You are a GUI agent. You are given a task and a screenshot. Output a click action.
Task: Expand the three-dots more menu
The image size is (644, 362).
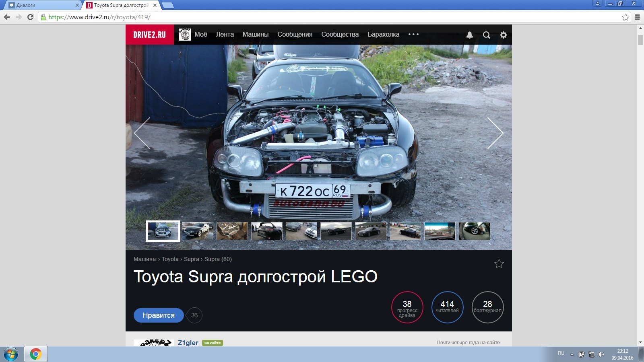tap(413, 35)
